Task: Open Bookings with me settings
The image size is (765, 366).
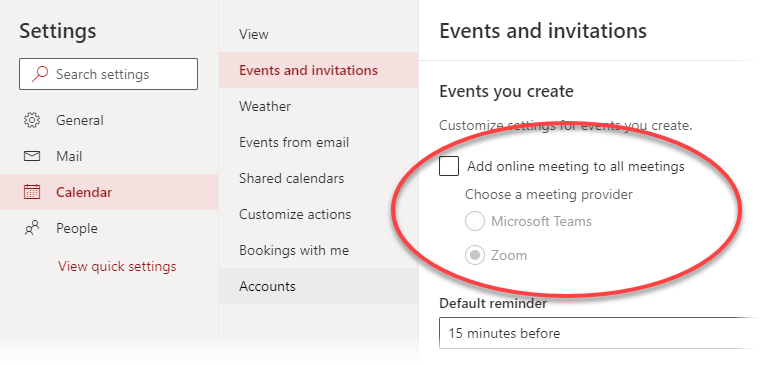Action: coord(318,250)
